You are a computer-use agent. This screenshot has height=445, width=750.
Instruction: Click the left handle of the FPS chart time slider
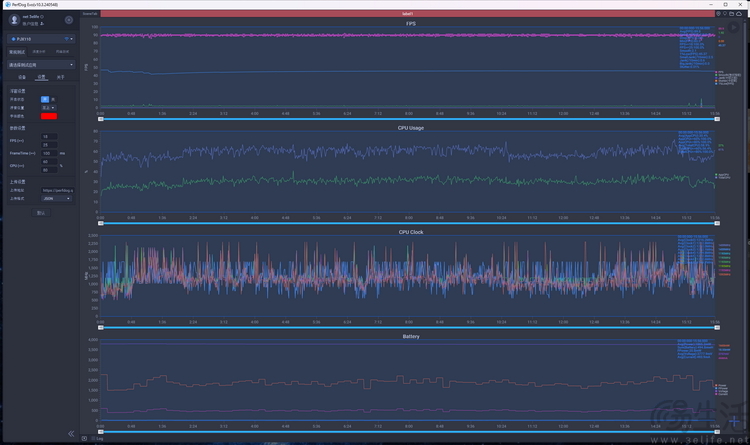coord(101,119)
